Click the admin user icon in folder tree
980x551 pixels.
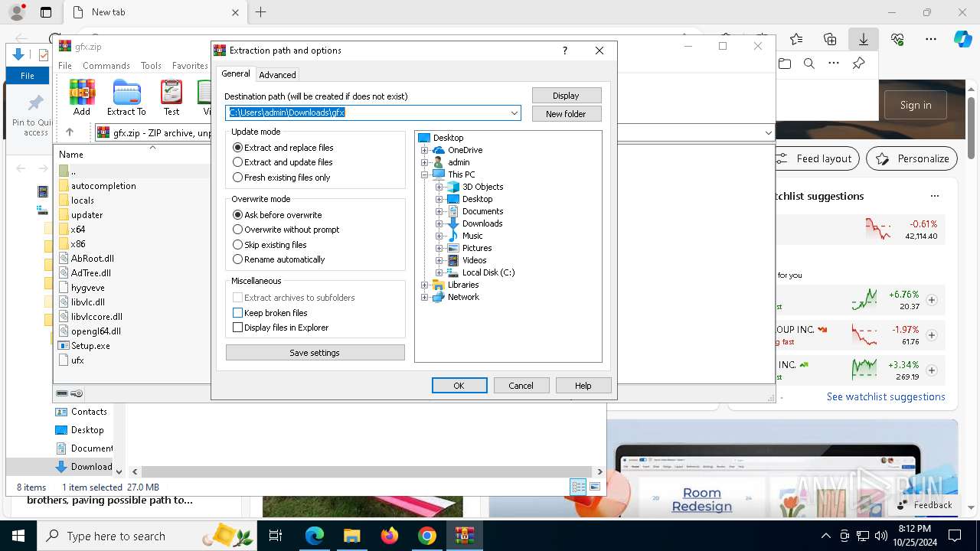click(438, 162)
